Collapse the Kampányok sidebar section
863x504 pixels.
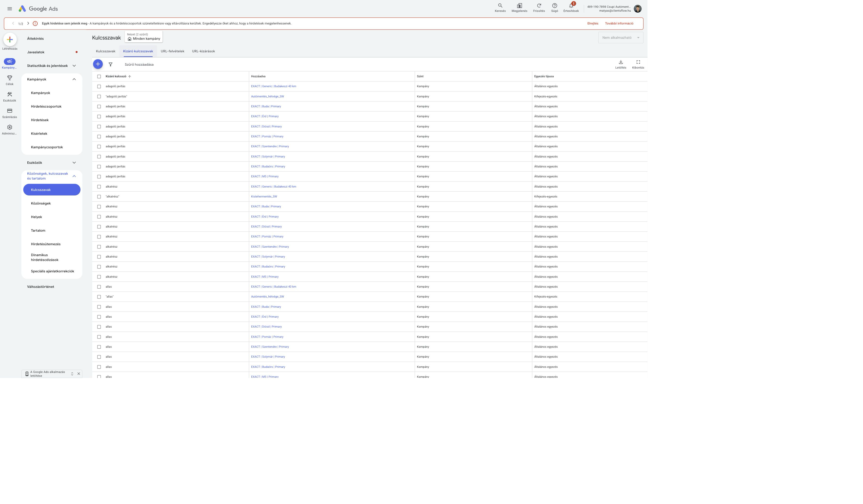[x=74, y=79]
